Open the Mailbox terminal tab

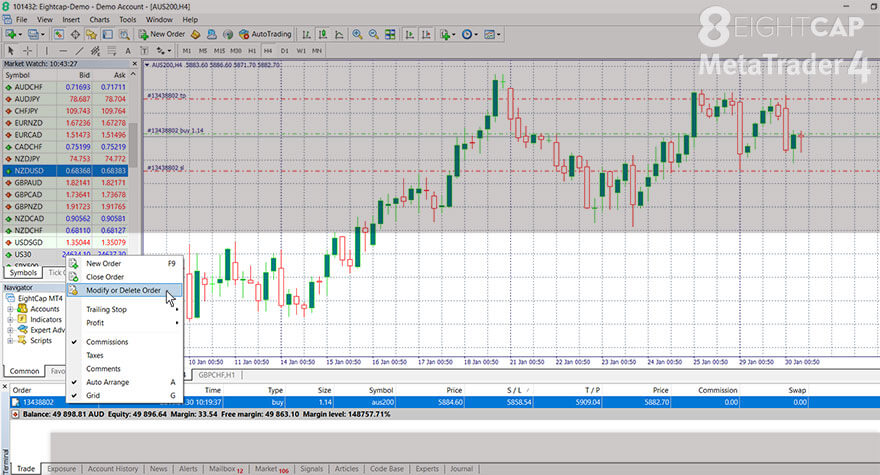point(226,469)
